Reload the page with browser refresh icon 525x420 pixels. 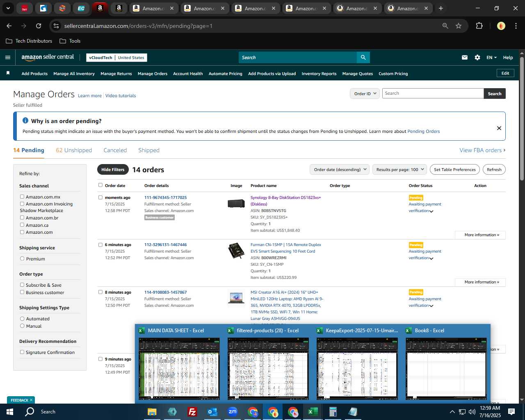tap(39, 26)
